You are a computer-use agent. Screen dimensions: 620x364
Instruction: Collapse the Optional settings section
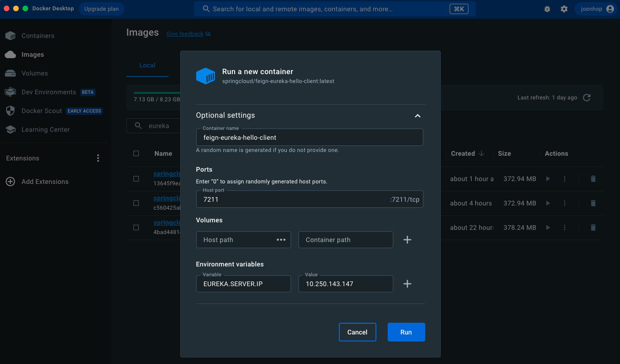tap(418, 115)
